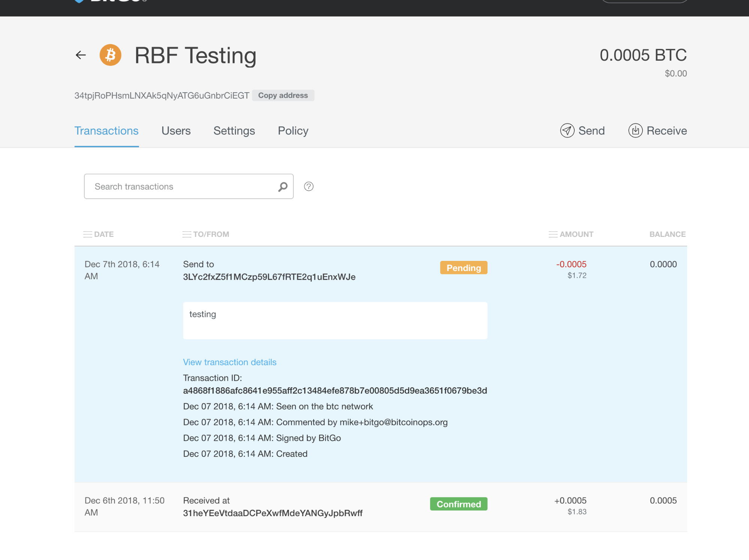
Task: Click the DATE column header label
Action: coord(104,234)
